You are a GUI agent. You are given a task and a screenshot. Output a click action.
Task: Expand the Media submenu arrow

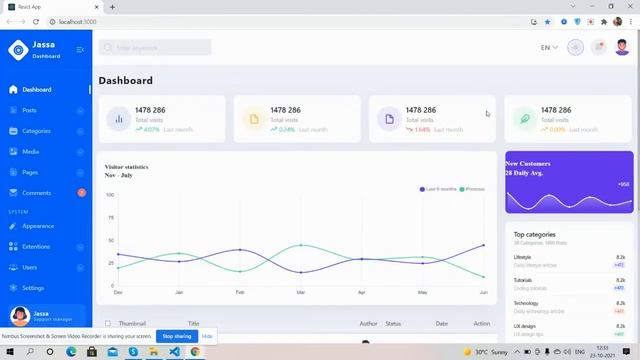coord(80,152)
